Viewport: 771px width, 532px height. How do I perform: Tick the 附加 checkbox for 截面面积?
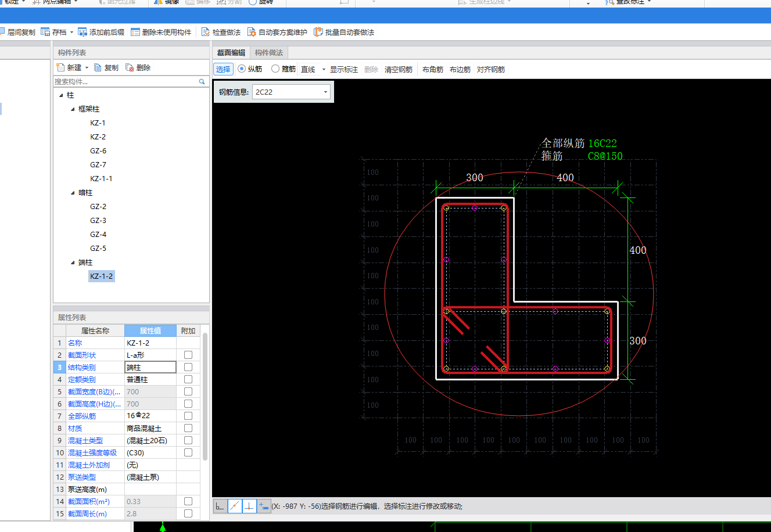click(x=188, y=501)
